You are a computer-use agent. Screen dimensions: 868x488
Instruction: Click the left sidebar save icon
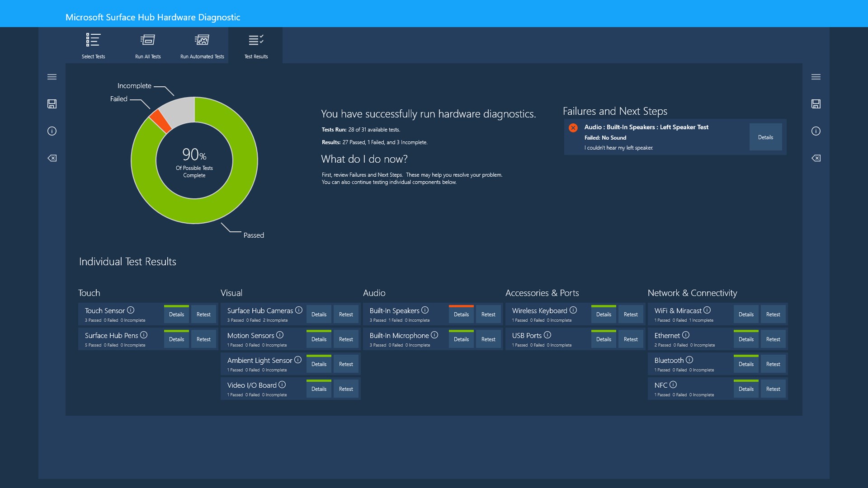(x=52, y=104)
